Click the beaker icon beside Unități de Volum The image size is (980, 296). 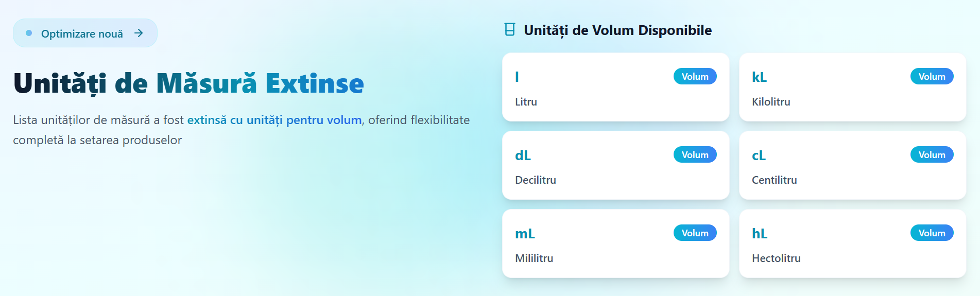[510, 29]
